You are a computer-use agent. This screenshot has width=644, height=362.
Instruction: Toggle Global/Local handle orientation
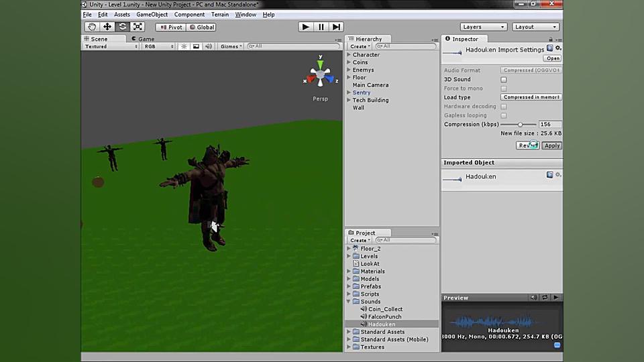click(202, 27)
